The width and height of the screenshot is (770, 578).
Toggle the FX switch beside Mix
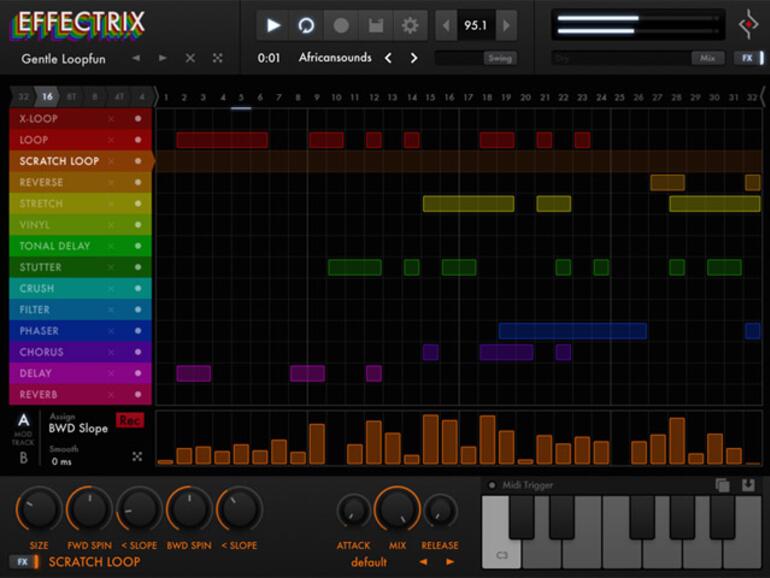(x=747, y=58)
